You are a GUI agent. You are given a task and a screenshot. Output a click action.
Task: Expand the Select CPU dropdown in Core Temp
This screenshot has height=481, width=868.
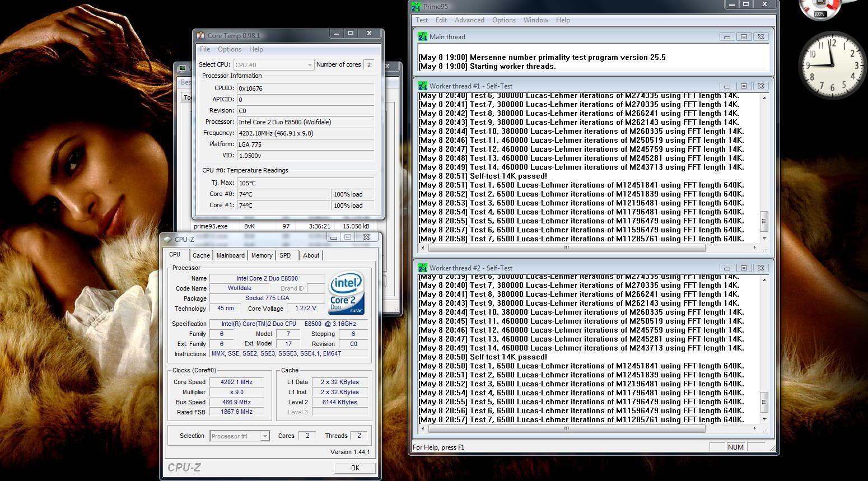(274, 65)
